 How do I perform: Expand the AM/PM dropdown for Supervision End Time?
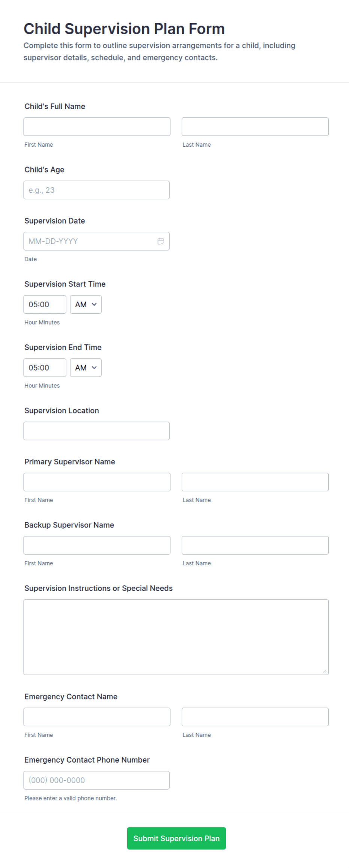point(86,368)
